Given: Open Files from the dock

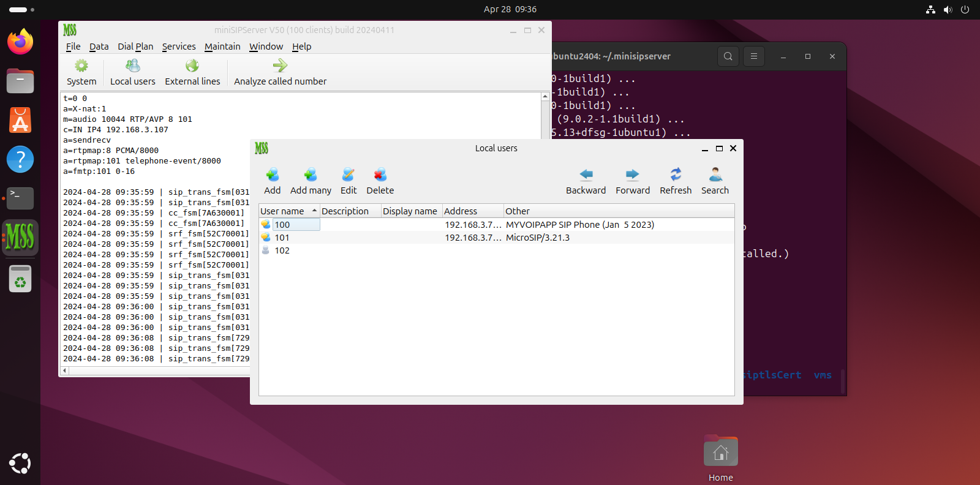Looking at the screenshot, I should pos(20,81).
